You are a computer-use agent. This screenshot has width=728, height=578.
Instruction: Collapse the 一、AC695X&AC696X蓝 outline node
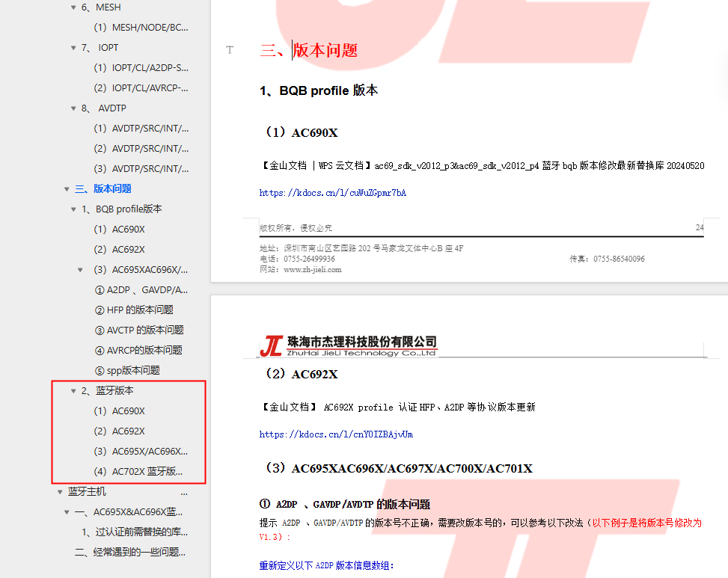67,511
